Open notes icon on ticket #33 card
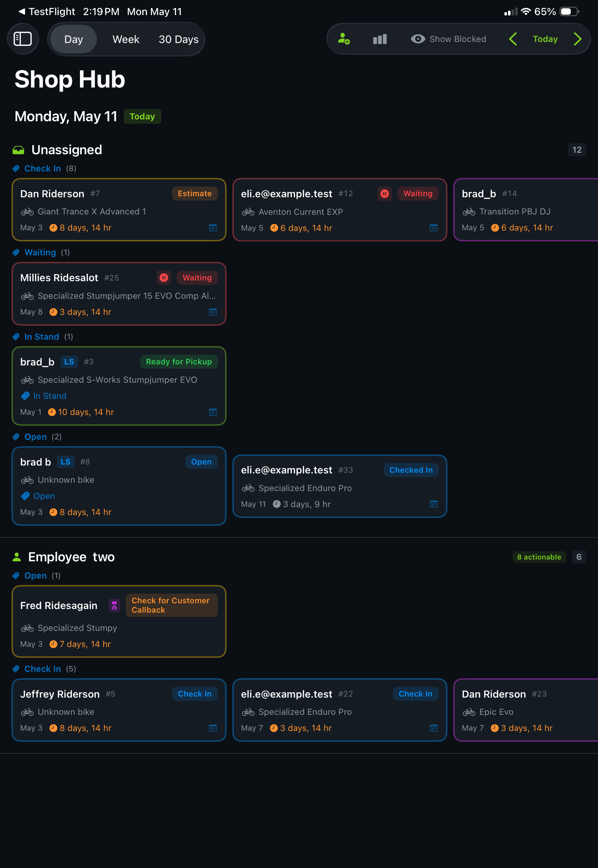The height and width of the screenshot is (868, 598). (433, 504)
